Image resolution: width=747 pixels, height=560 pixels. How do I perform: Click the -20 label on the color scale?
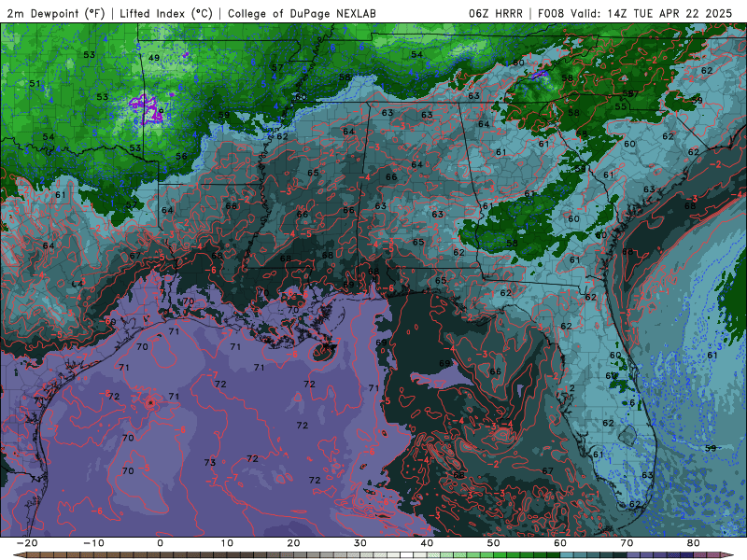pos(27,543)
